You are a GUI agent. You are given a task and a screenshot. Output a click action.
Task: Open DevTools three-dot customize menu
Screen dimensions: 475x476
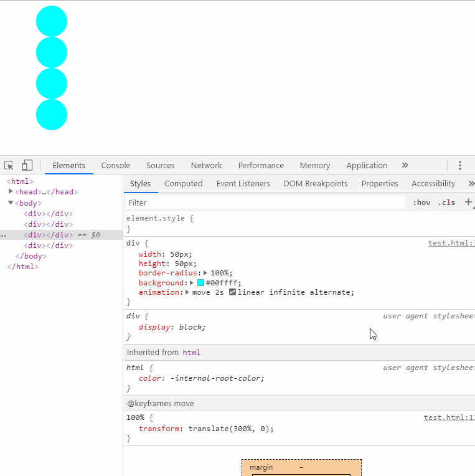(x=460, y=166)
